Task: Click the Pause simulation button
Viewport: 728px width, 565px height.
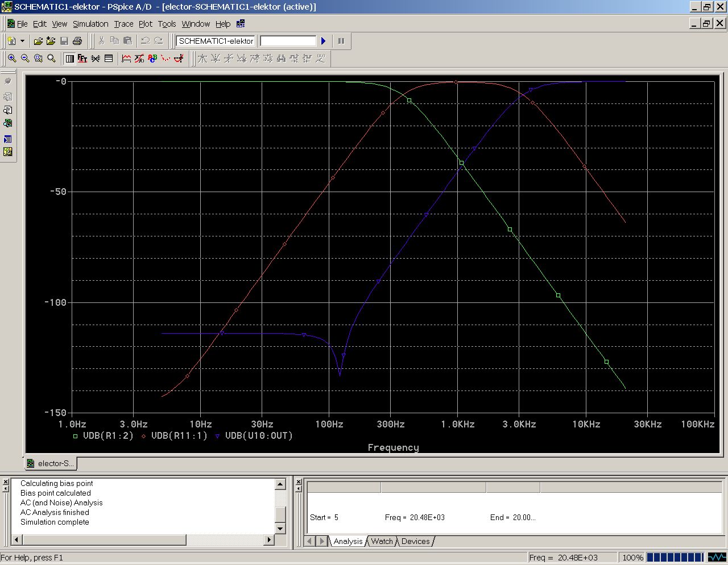Action: pyautogui.click(x=341, y=41)
